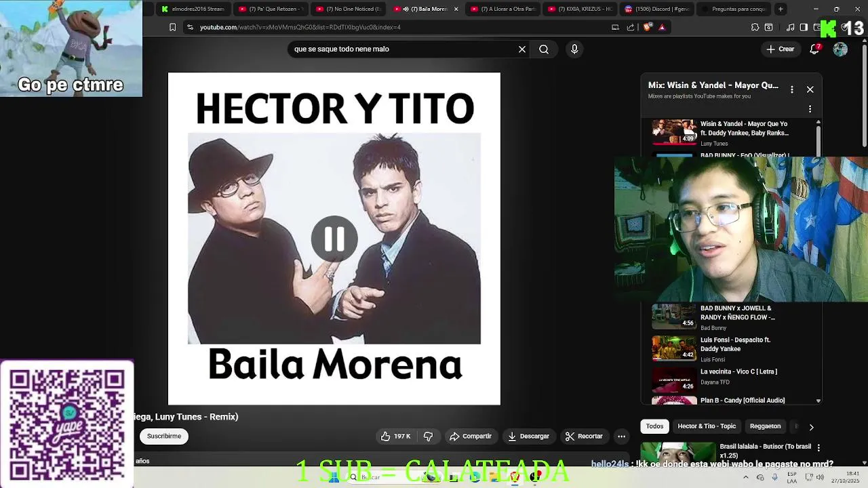
Task: Like the video with thumbs up
Action: click(396, 436)
